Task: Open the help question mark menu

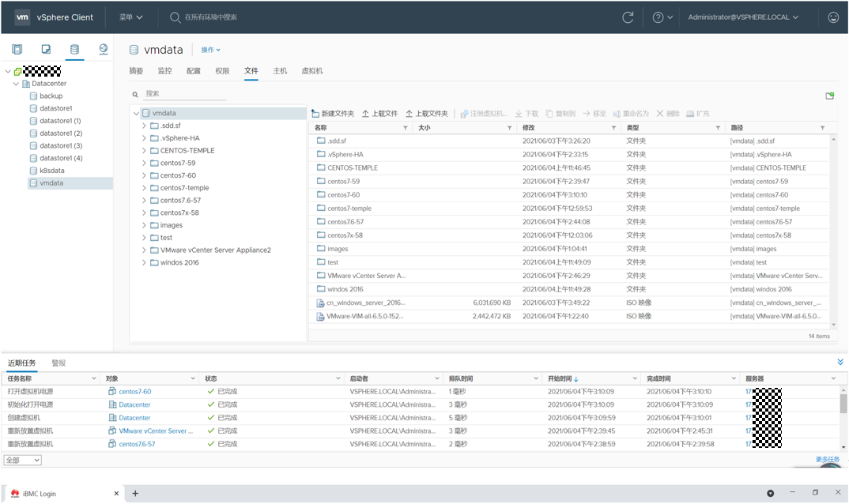Action: click(662, 17)
